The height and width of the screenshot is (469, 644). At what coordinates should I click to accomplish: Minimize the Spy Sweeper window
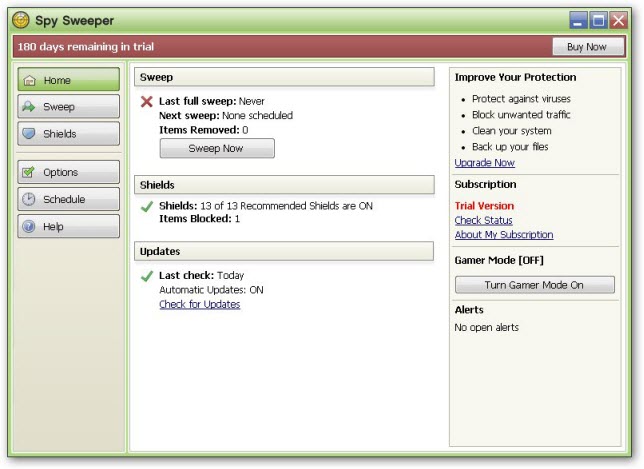click(x=578, y=20)
